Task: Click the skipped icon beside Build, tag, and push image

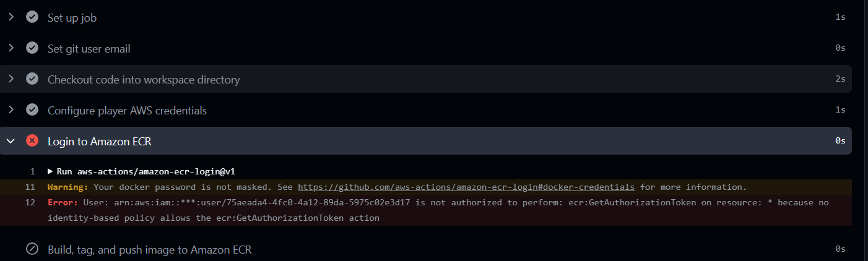Action: pos(32,249)
